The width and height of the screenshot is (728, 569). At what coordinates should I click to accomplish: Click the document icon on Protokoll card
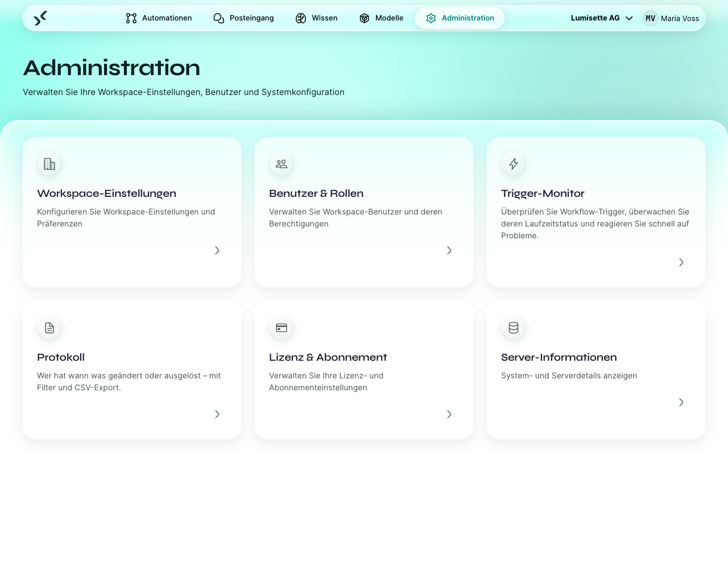49,328
